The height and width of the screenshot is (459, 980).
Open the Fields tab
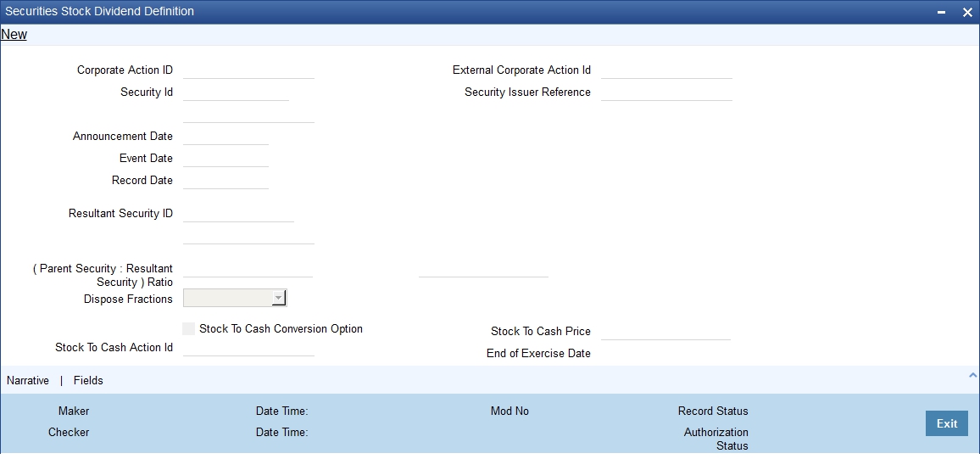coord(88,380)
